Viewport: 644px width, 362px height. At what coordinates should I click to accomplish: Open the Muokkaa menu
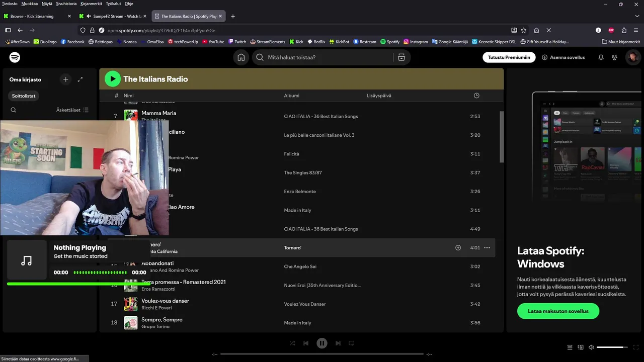[29, 4]
